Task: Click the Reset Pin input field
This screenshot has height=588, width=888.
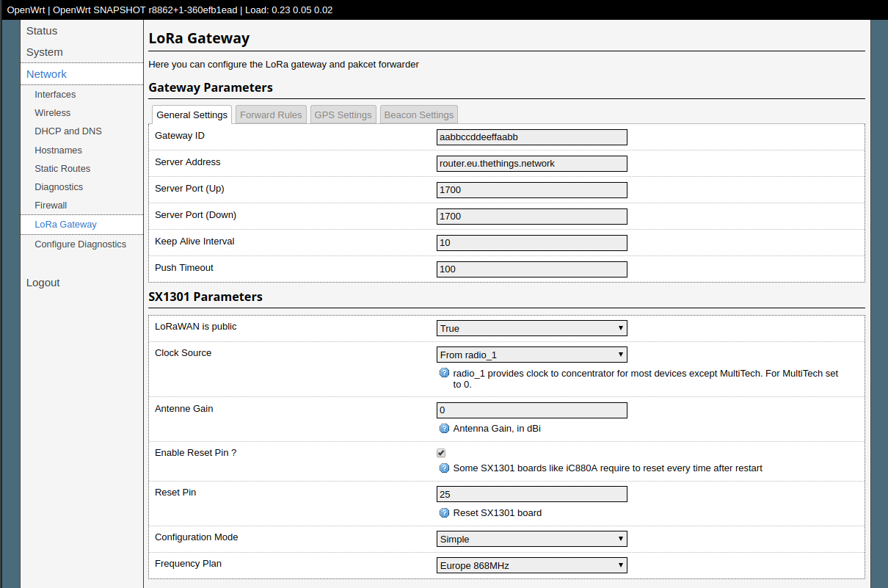Action: point(531,494)
